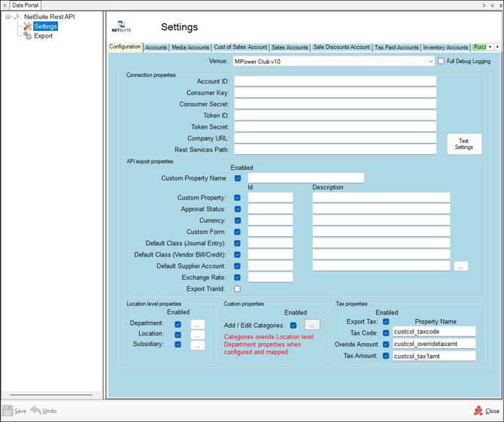Click the custcol_tax1amt property field
504x422 pixels.
tap(434, 356)
